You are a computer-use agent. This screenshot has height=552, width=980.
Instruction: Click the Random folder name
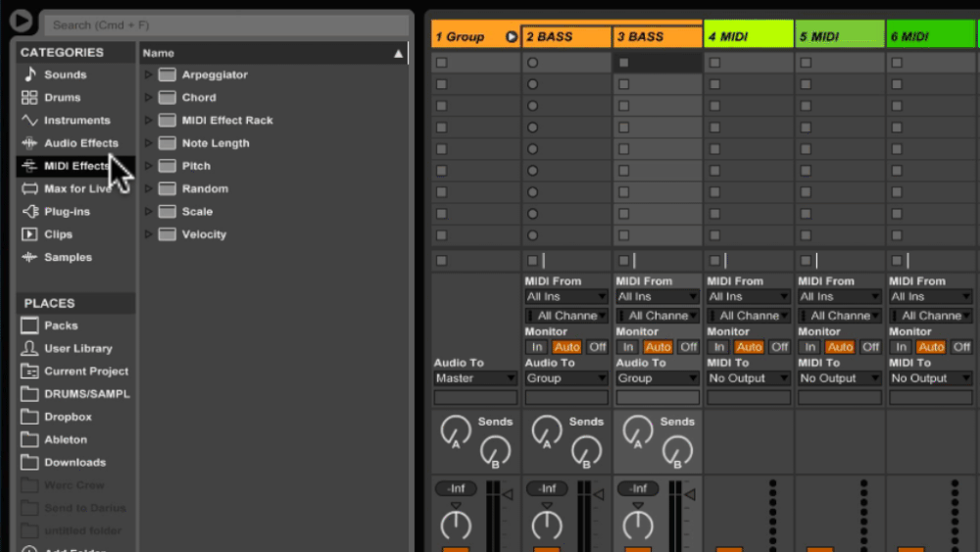click(x=205, y=189)
